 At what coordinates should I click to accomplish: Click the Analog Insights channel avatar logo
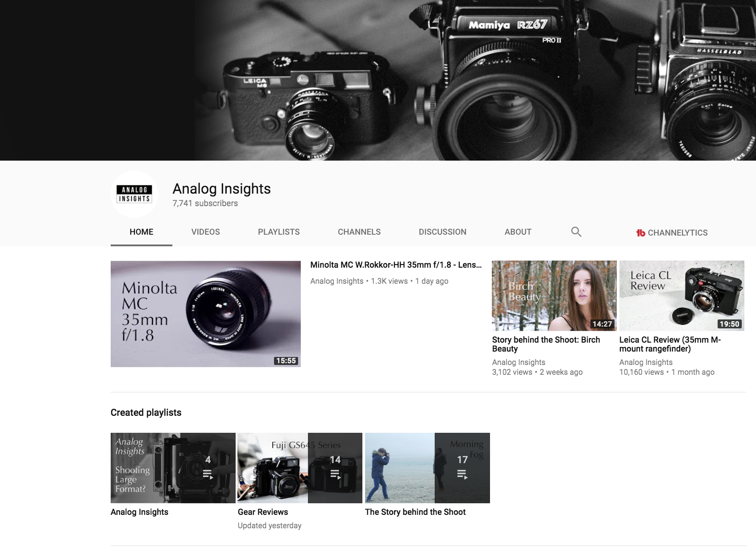coord(134,194)
